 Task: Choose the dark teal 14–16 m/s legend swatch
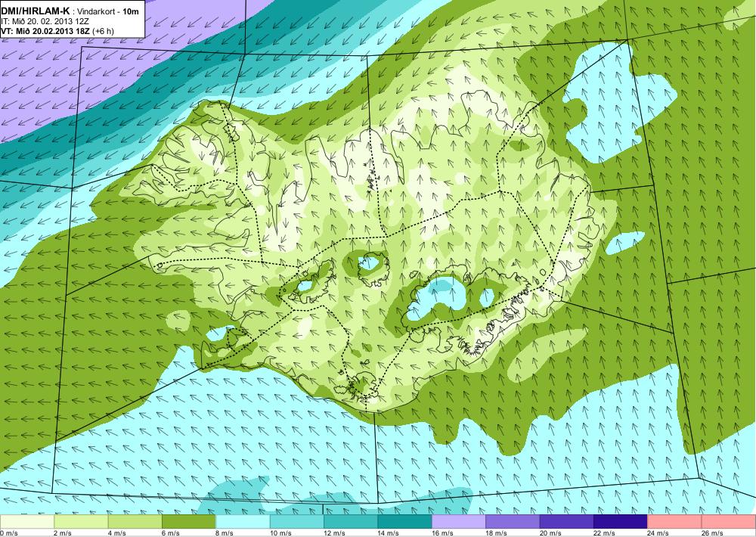(x=405, y=522)
